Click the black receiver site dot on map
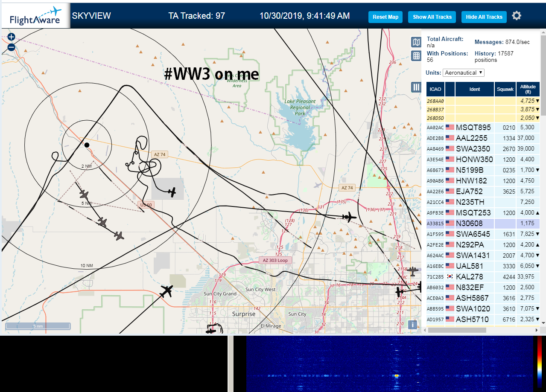The height and width of the screenshot is (392, 546). pos(87,145)
